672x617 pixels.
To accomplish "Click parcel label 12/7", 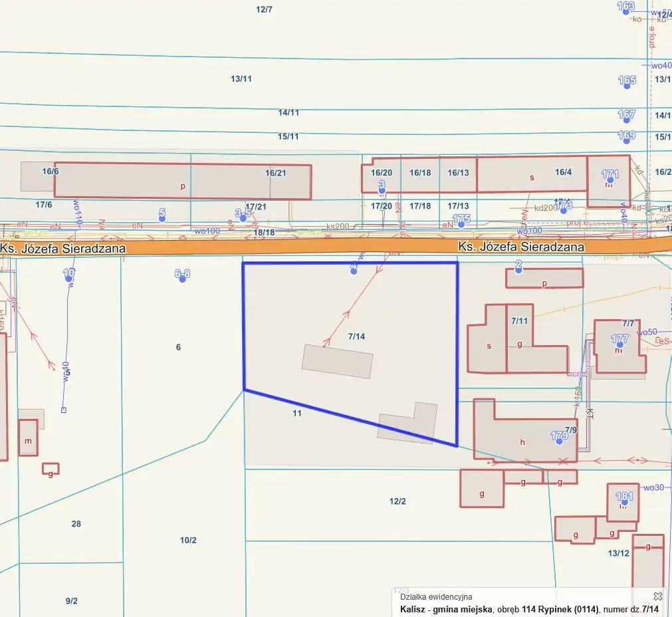I will 264,9.
